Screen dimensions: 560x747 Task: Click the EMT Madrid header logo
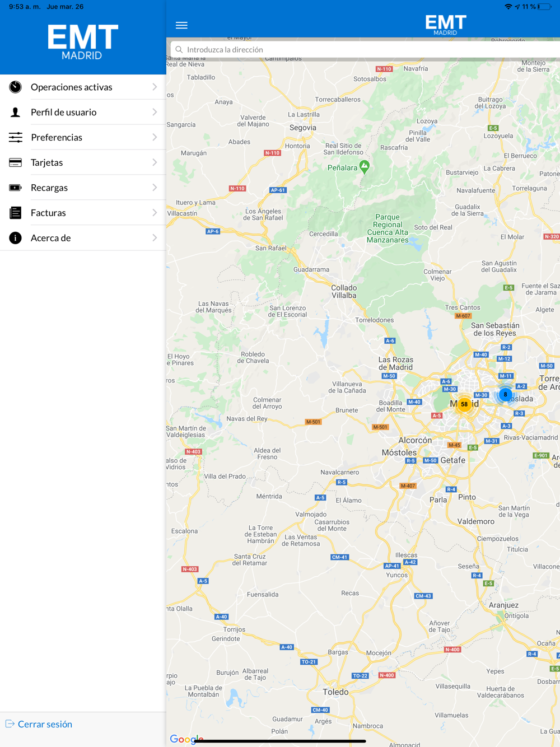446,25
